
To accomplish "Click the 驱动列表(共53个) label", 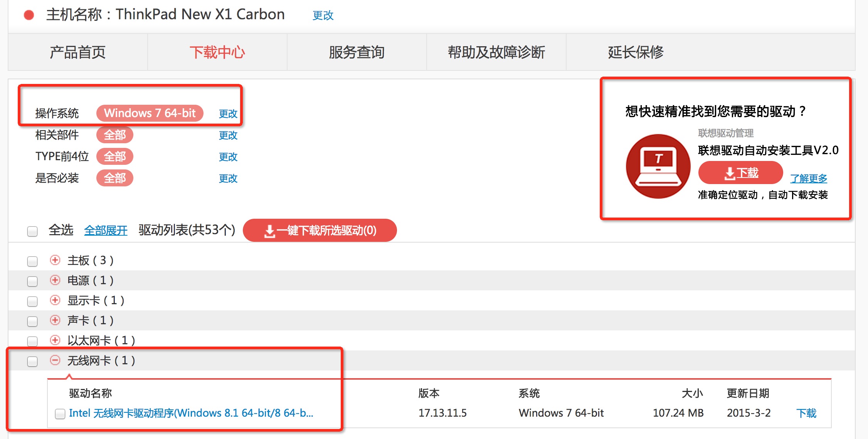I will pyautogui.click(x=187, y=230).
